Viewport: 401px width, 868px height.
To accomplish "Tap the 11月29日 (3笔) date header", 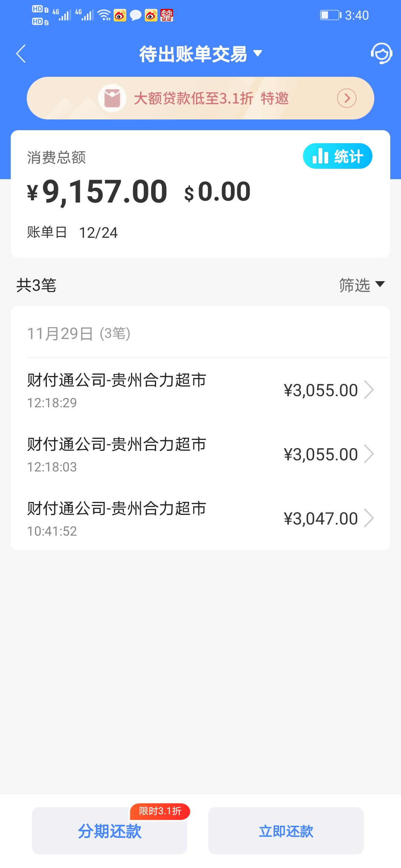I will 79,333.
